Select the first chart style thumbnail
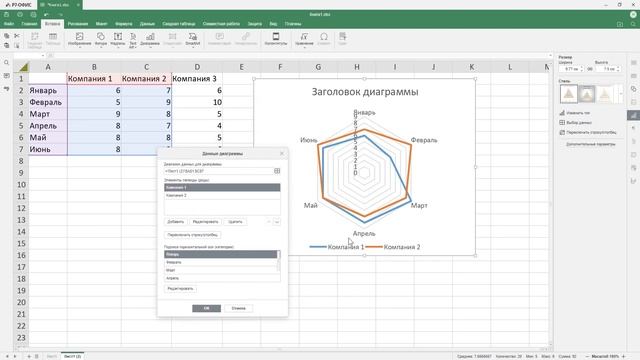The width and height of the screenshot is (640, 360). pos(569,94)
